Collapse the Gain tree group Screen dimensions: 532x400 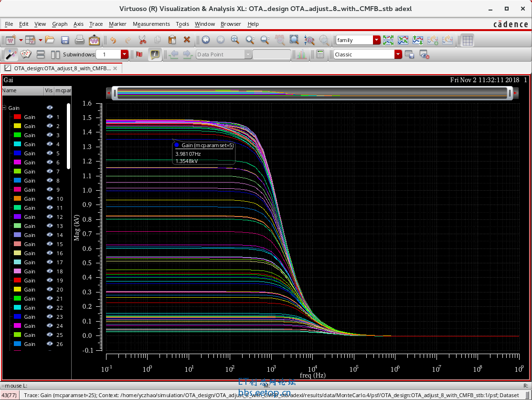click(x=4, y=108)
